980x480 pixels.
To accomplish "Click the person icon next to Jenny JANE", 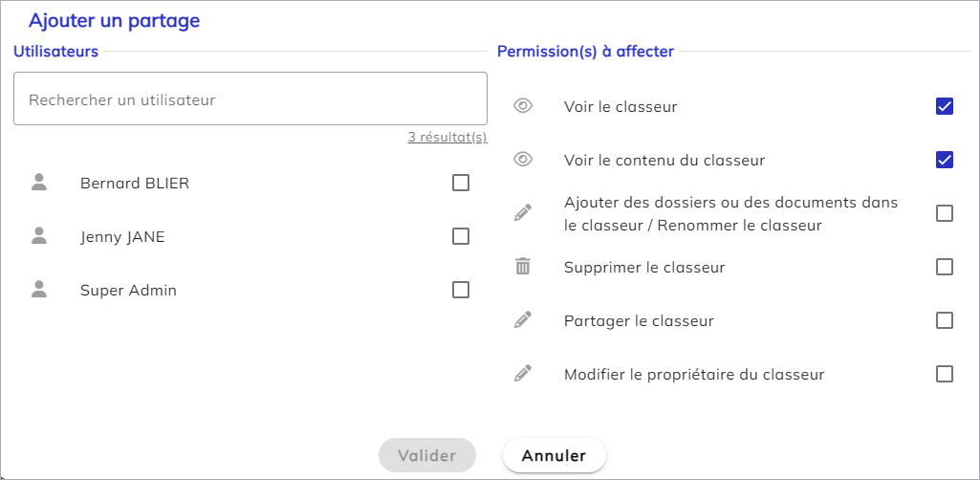I will [x=39, y=236].
